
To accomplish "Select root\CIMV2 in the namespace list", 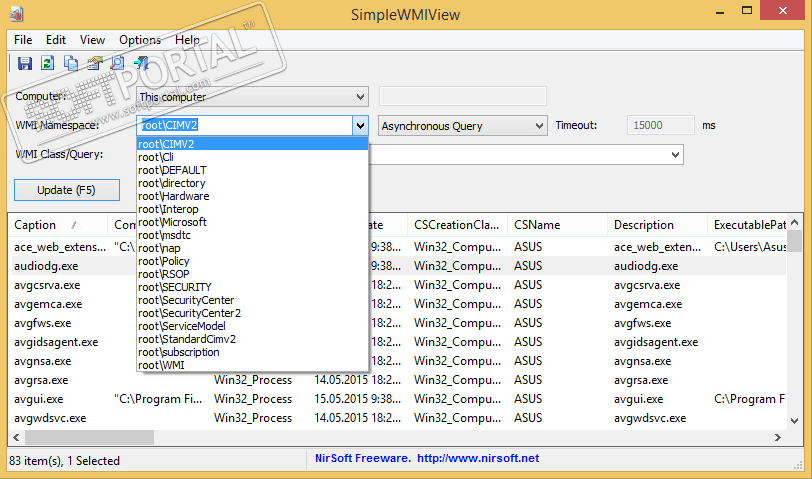I will (252, 144).
